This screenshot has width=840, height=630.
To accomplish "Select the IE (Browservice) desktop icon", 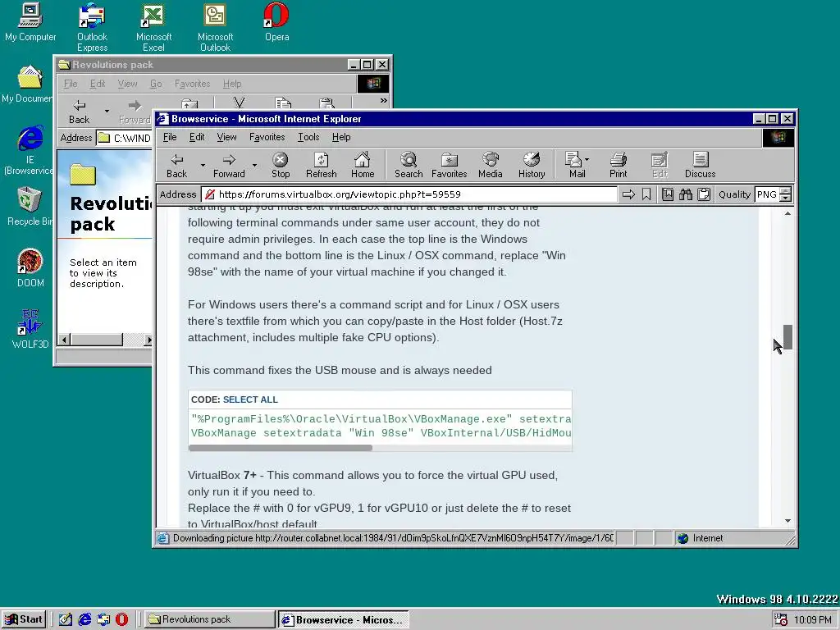I will point(30,151).
